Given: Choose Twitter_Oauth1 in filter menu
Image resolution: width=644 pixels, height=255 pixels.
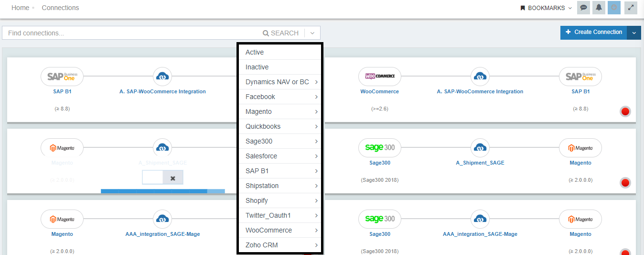Looking at the screenshot, I should (280, 215).
